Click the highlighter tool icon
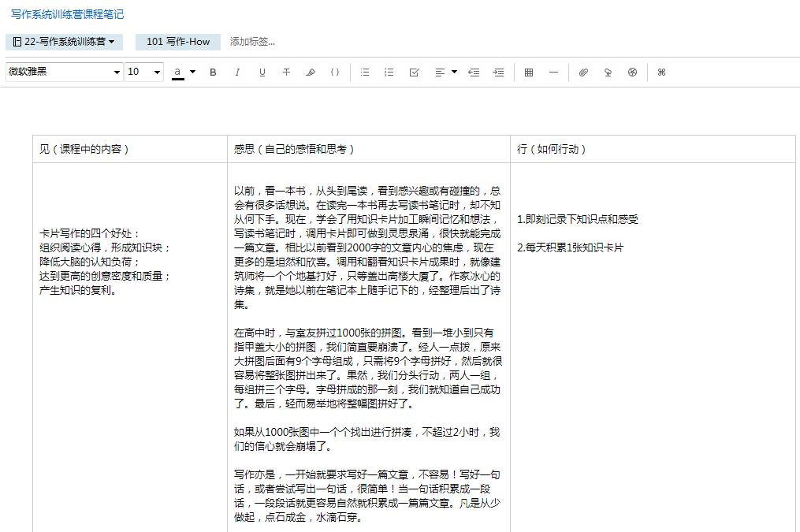Image resolution: width=800 pixels, height=532 pixels. 311,73
